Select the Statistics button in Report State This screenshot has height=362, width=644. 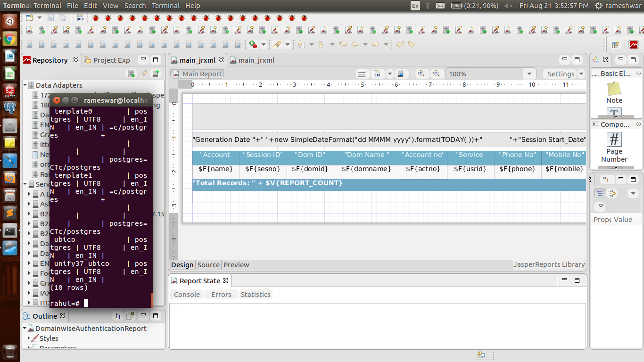tap(256, 295)
